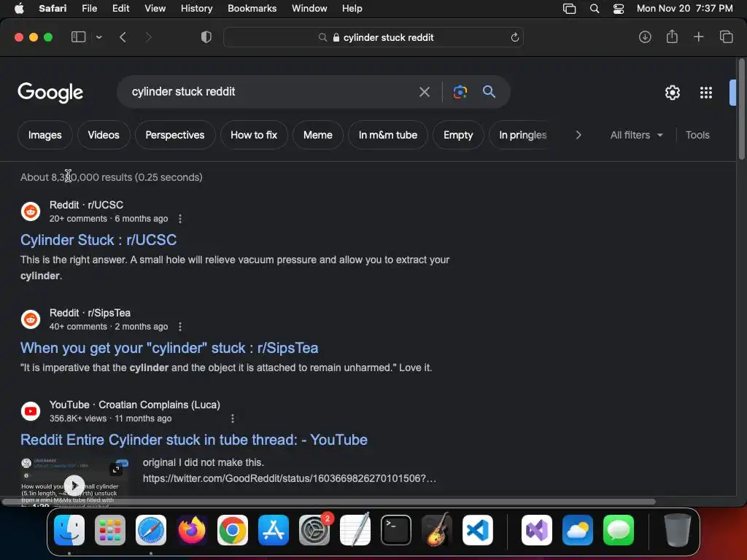Click the Reddit icon for r/UCSC

pos(31,211)
